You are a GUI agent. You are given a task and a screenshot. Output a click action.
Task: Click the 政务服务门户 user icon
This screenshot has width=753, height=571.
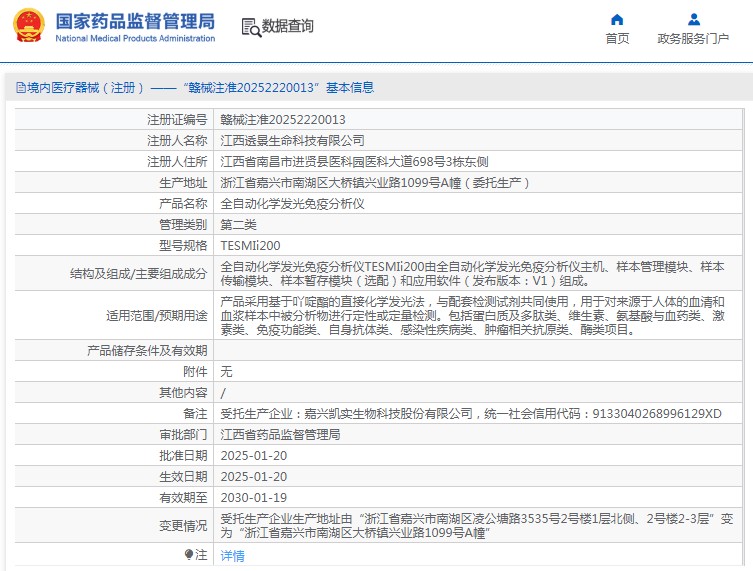pyautogui.click(x=692, y=19)
